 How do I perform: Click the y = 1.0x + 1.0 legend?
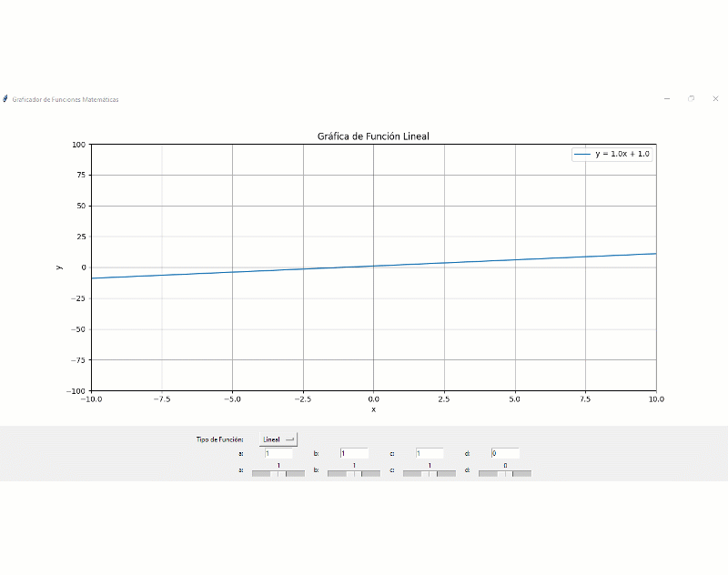[x=612, y=155]
